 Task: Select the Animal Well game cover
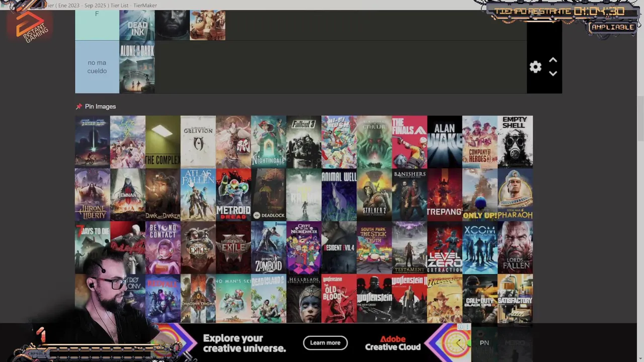tap(339, 195)
